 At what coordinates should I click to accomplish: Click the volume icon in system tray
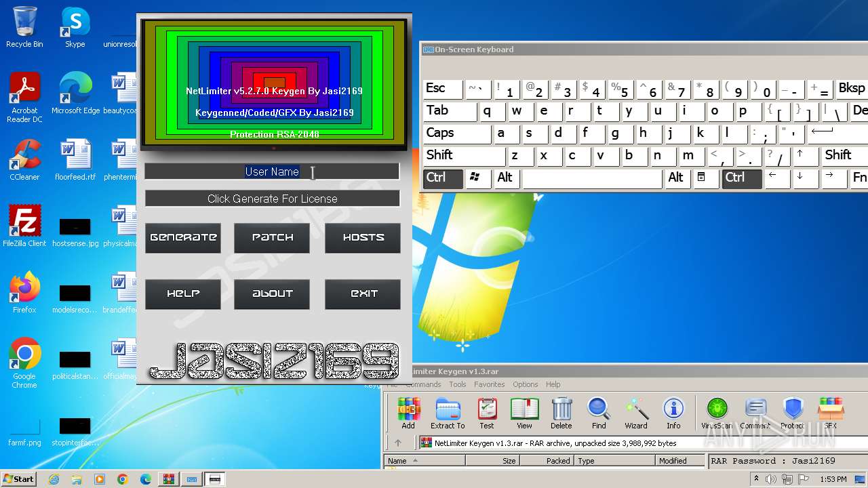pyautogui.click(x=772, y=479)
